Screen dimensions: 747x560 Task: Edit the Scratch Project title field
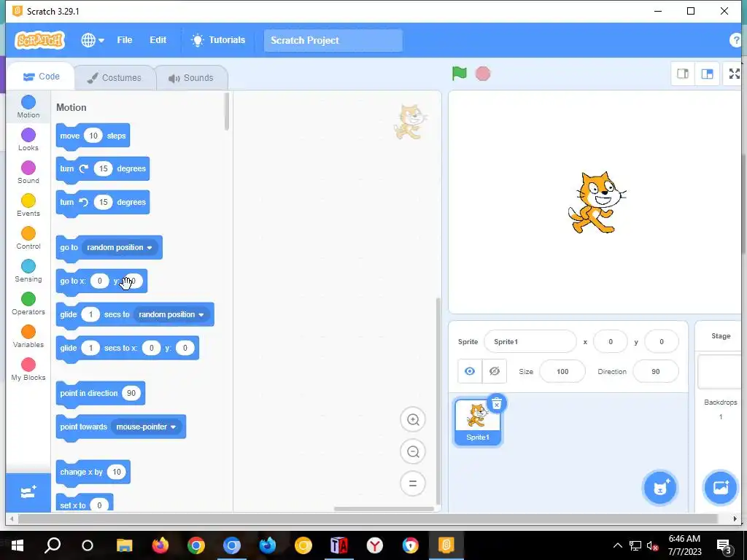coord(333,41)
